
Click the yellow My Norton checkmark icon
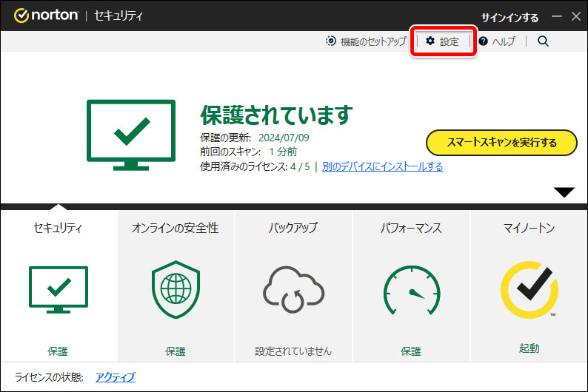(x=529, y=290)
